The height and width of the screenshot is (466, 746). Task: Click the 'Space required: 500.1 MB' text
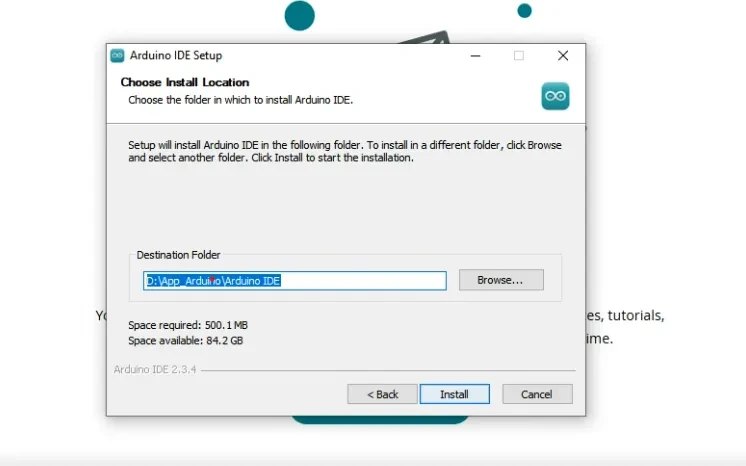(x=188, y=325)
